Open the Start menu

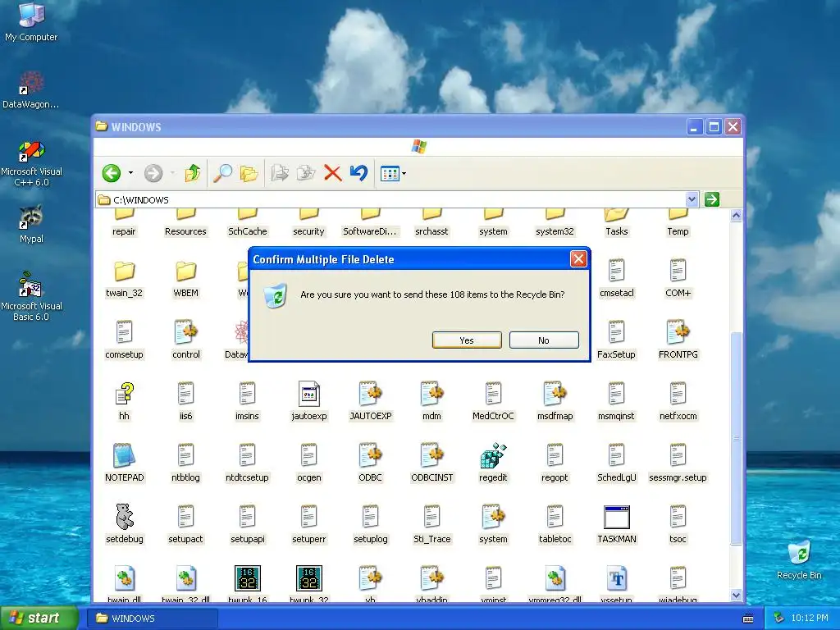(39, 618)
